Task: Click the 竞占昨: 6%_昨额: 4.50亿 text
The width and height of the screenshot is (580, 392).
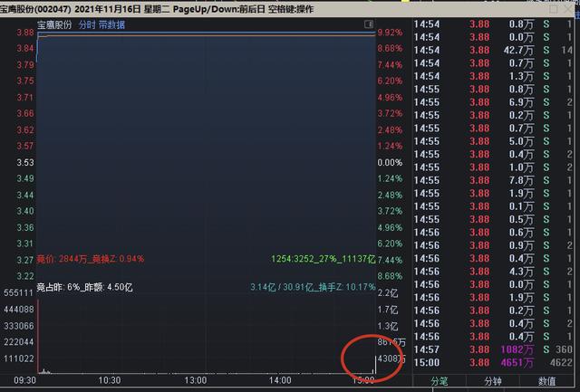Action: tap(84, 287)
